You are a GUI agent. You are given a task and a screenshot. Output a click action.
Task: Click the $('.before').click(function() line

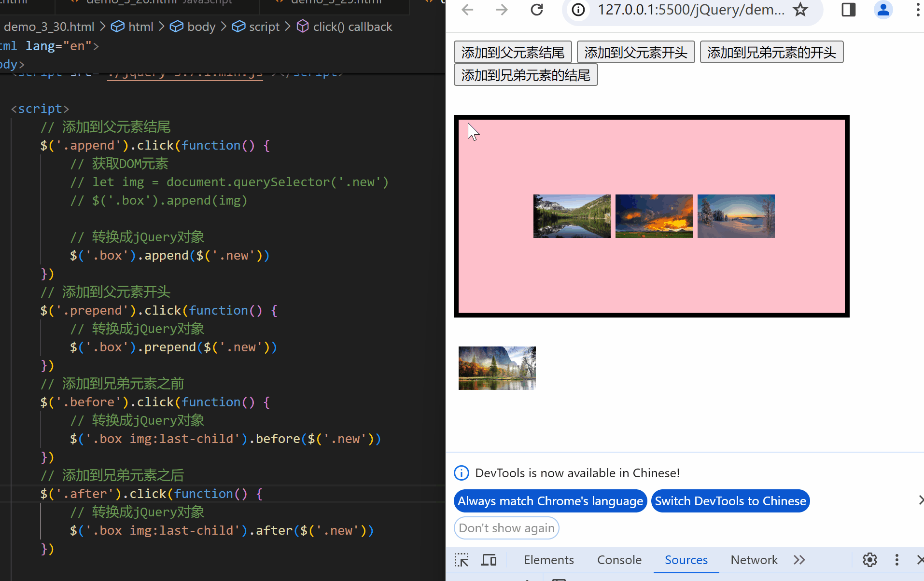(155, 402)
